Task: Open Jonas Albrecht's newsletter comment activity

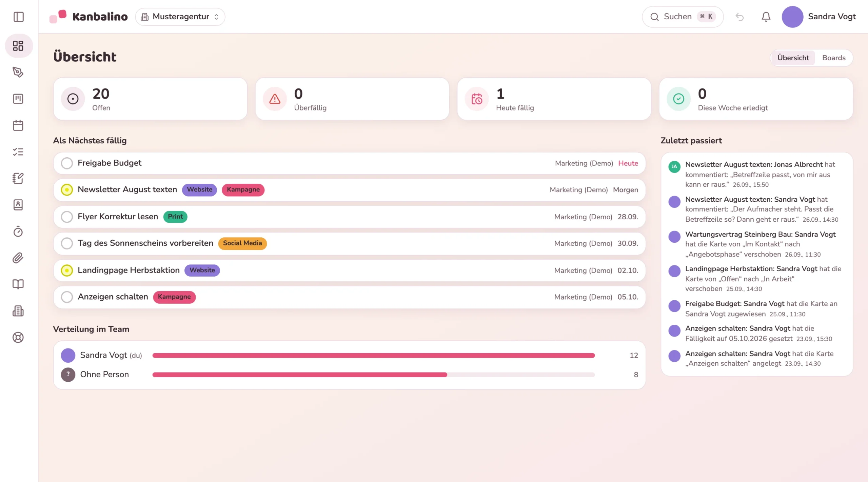Action: coord(756,175)
